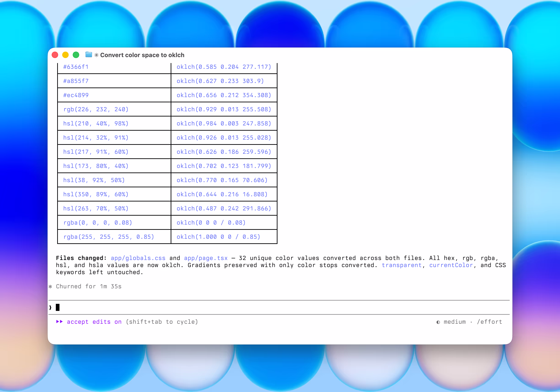Click the #ec4899 hex value cell
The width and height of the screenshot is (560, 392).
76,95
